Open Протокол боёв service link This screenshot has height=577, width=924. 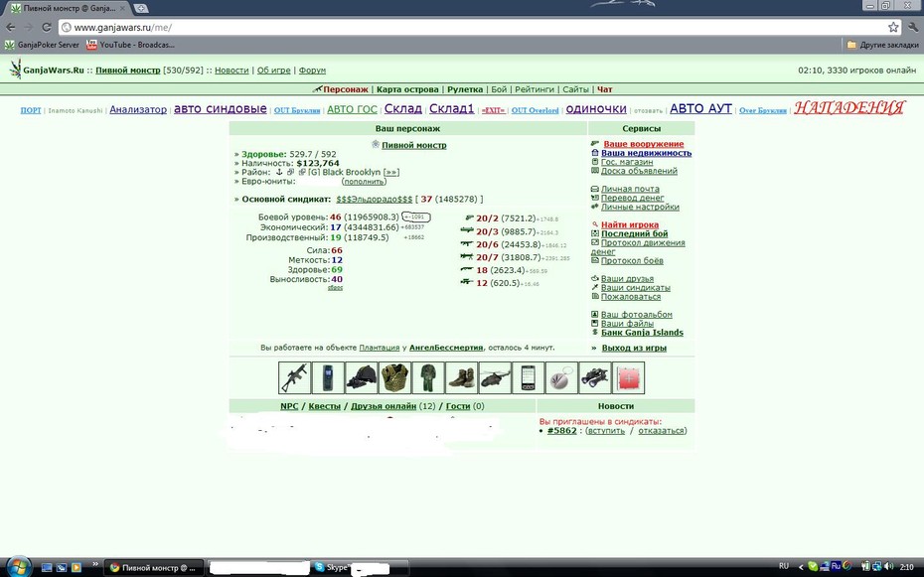pos(632,261)
